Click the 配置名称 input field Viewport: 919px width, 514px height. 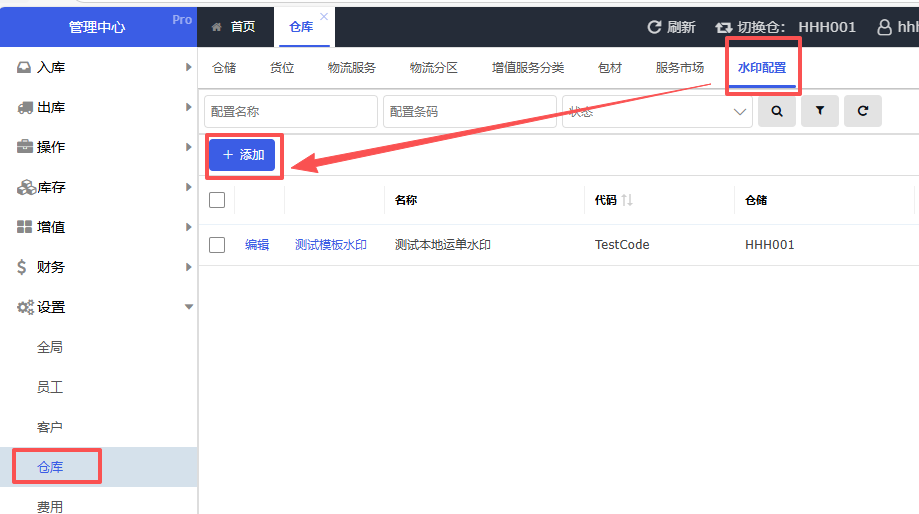point(290,112)
